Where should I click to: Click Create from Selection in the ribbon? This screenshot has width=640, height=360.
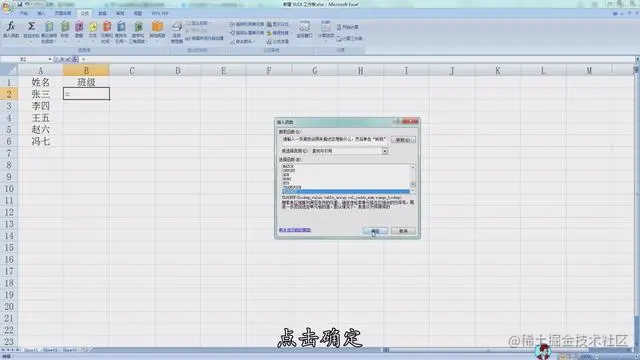(x=204, y=38)
